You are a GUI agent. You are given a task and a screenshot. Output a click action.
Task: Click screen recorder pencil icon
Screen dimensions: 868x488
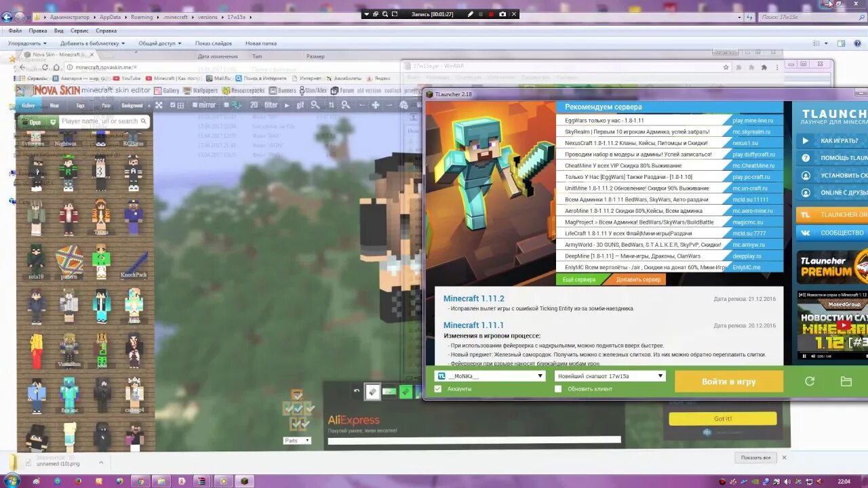471,14
